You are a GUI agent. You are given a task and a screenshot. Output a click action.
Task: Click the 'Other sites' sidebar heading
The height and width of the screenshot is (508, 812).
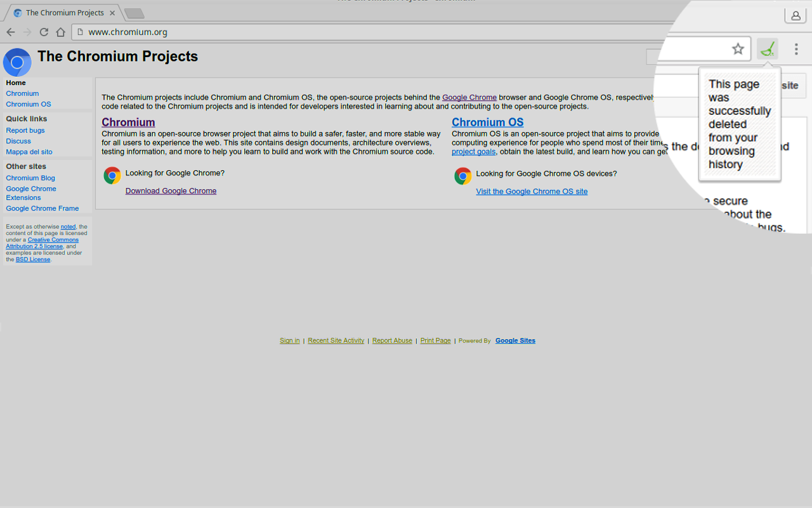click(x=26, y=166)
